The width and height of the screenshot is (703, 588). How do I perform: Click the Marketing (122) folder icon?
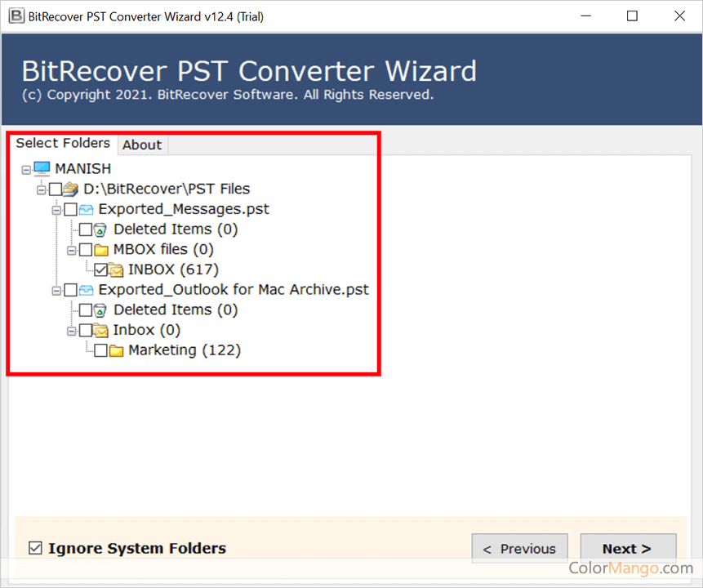[x=116, y=350]
